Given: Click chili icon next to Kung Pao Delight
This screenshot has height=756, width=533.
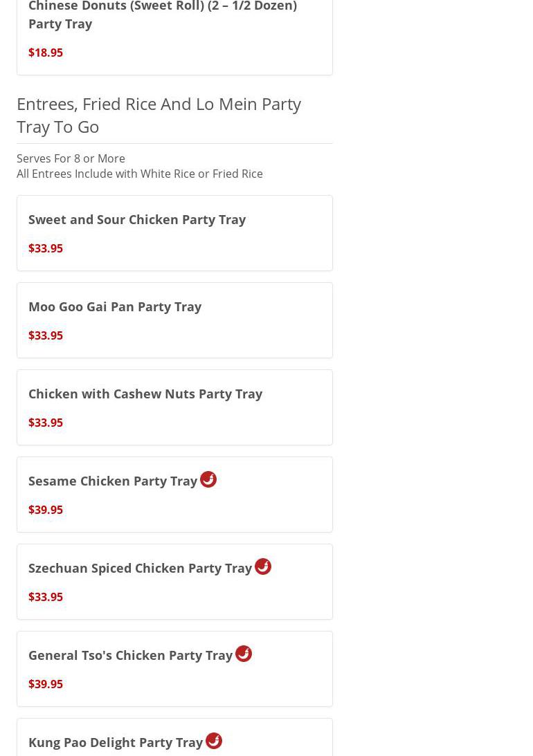Looking at the screenshot, I should 214,741.
